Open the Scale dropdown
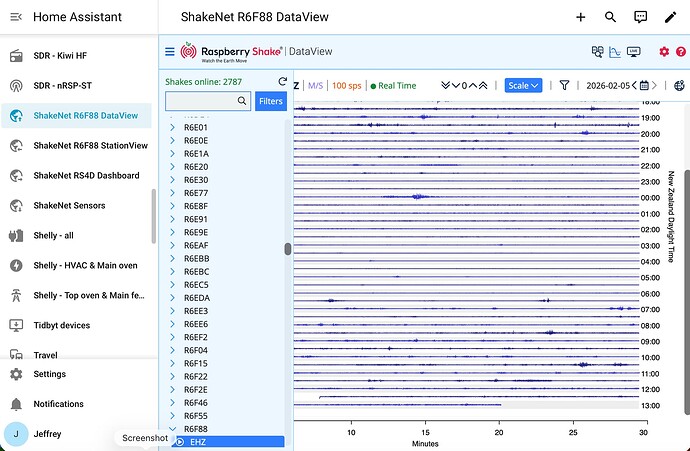The height and width of the screenshot is (451, 690). pyautogui.click(x=522, y=86)
